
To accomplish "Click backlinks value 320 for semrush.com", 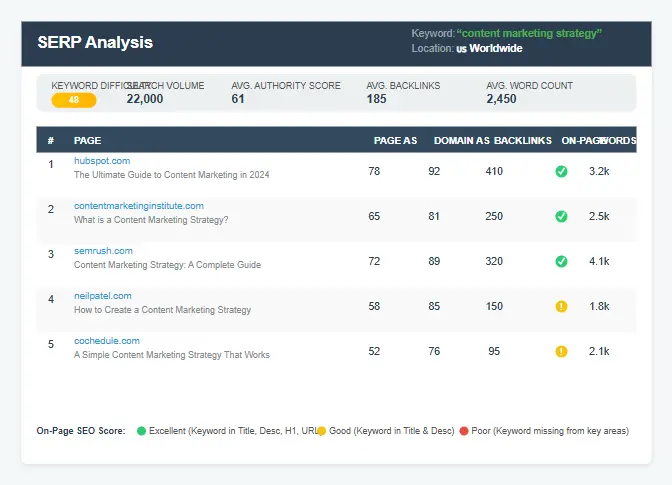I will pos(494,261).
